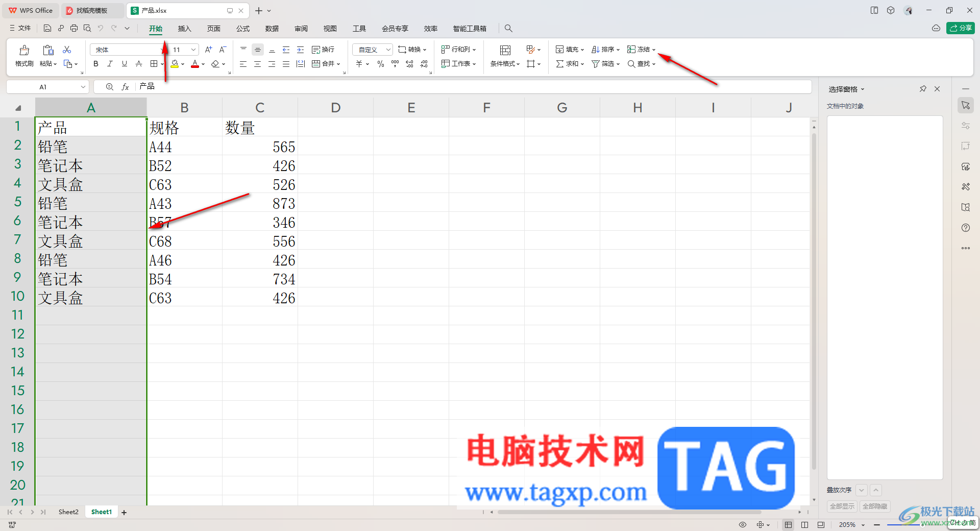Open the 转换 convert dropdown
Image resolution: width=980 pixels, height=531 pixels.
click(412, 50)
